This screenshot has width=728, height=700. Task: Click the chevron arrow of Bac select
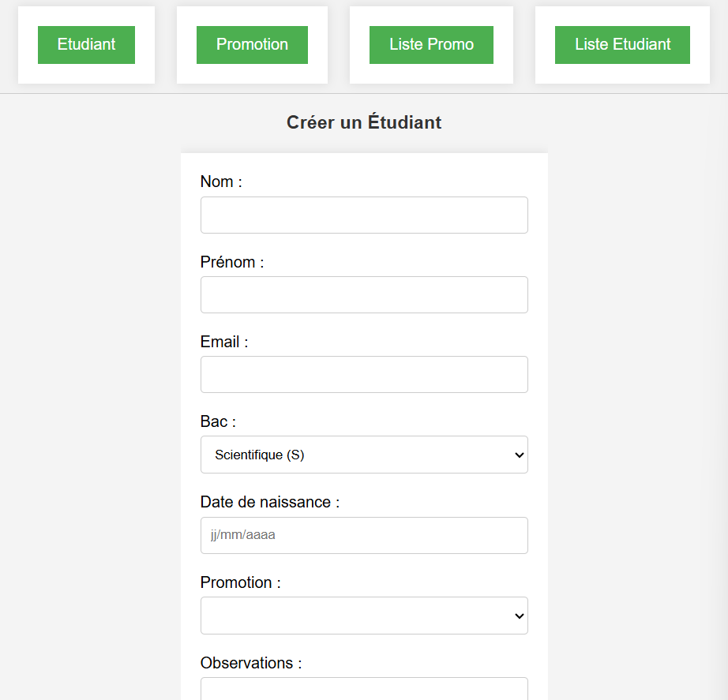(520, 455)
